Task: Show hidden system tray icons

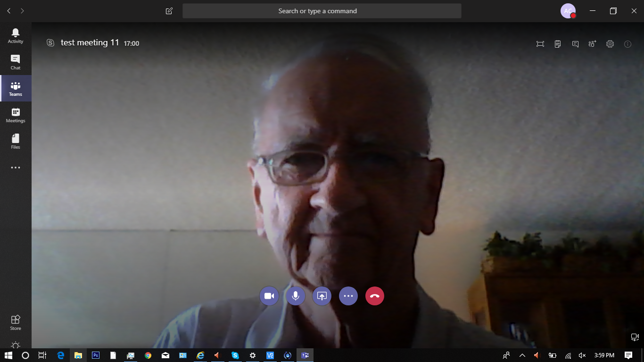Action: point(522,355)
